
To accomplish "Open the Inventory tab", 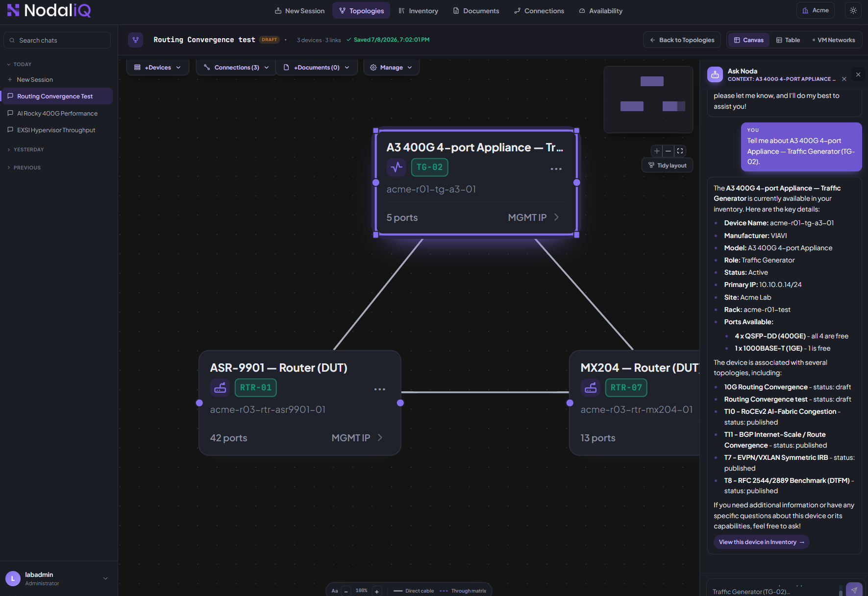I will [x=418, y=11].
